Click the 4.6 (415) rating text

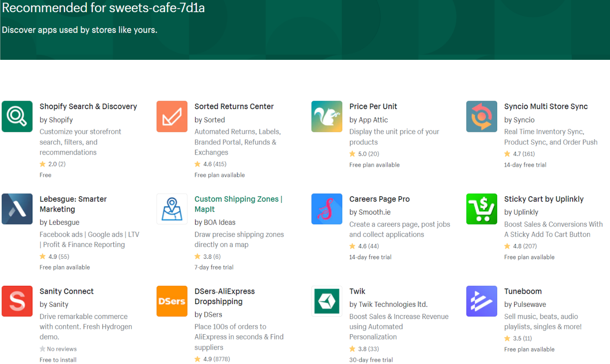point(210,164)
